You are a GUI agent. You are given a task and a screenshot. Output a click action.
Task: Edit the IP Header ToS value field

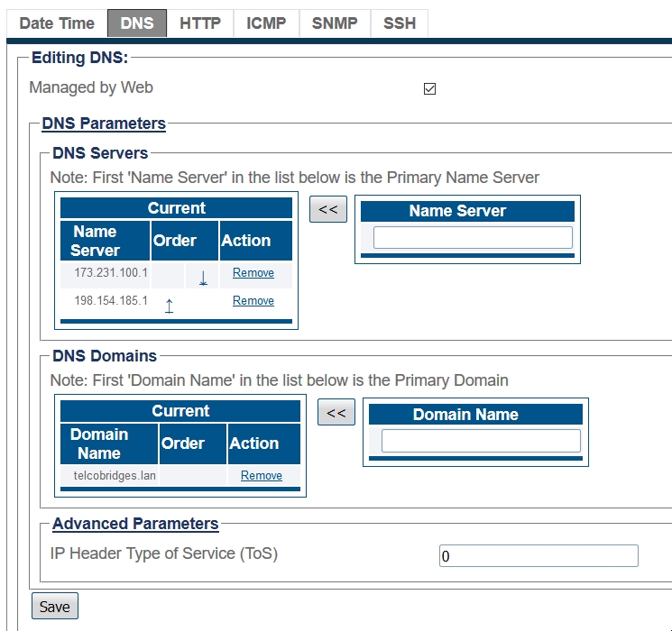pyautogui.click(x=539, y=556)
